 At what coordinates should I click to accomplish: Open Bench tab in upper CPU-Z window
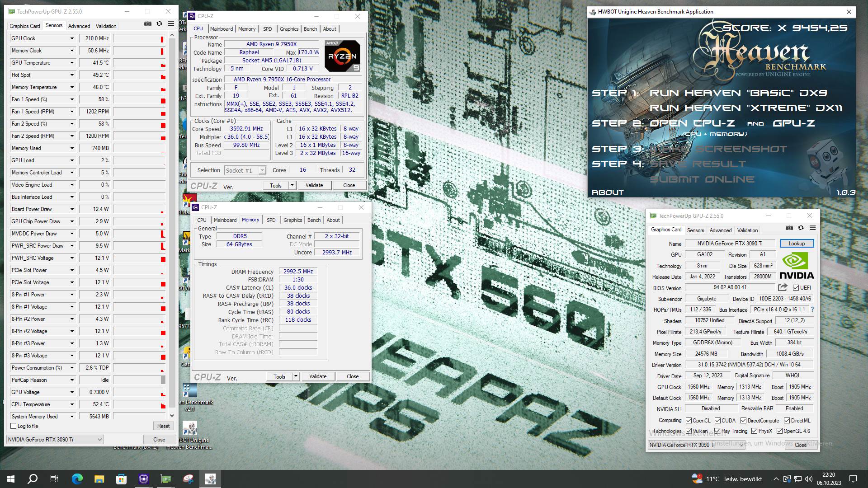point(311,29)
